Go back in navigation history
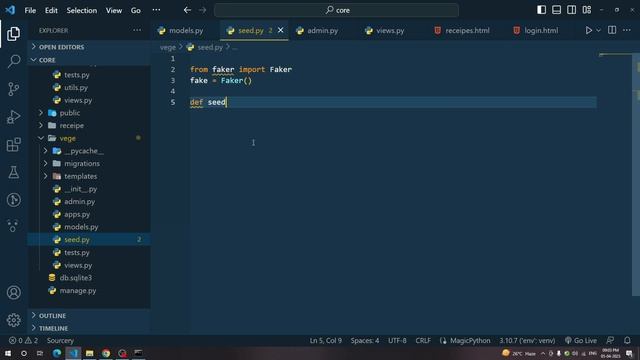This screenshot has height=360, width=640. tap(187, 10)
